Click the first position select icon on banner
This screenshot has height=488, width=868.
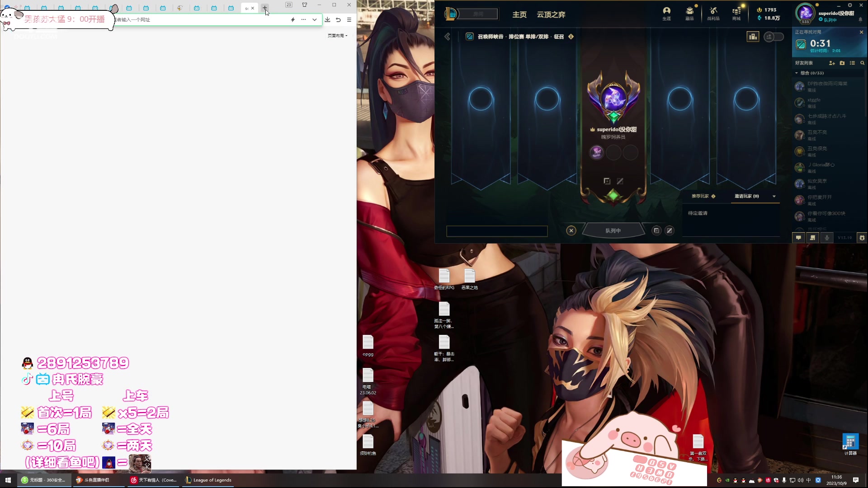(x=607, y=181)
